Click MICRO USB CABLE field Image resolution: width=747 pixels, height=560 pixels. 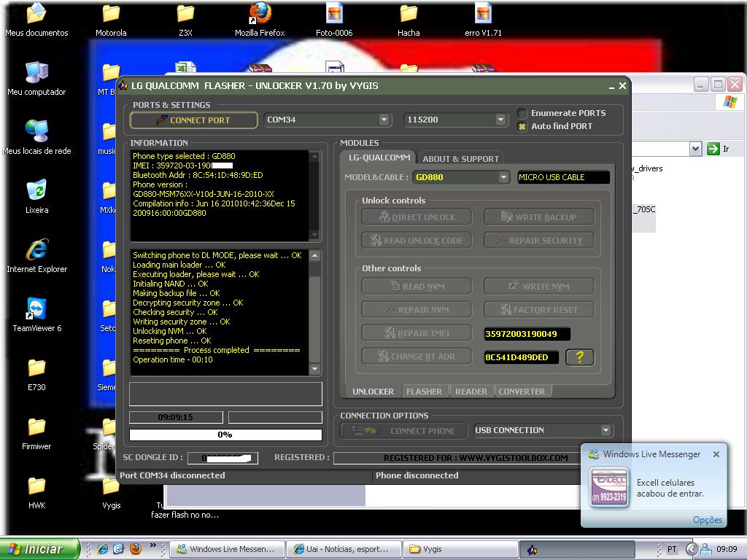coord(563,177)
